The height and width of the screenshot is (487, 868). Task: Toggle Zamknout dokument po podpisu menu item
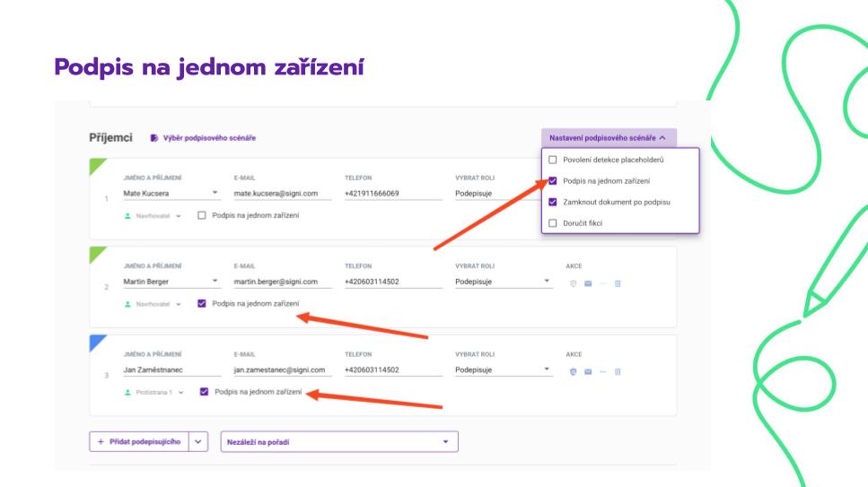553,202
